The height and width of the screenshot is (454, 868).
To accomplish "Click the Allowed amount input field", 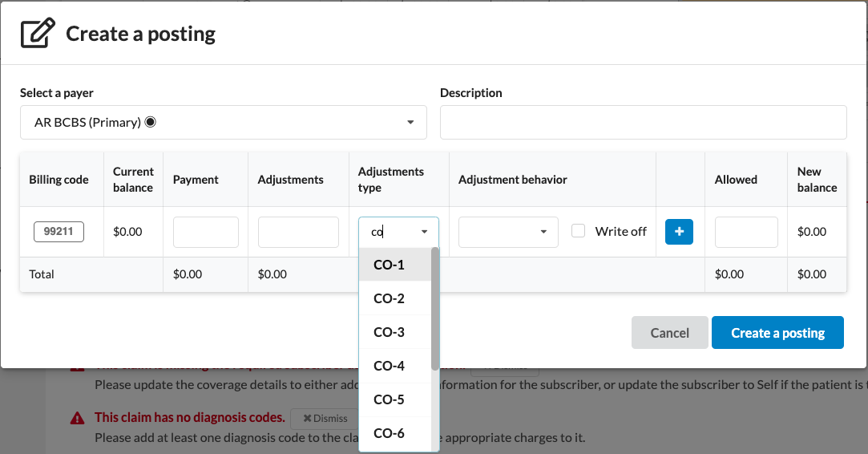I will [x=746, y=232].
